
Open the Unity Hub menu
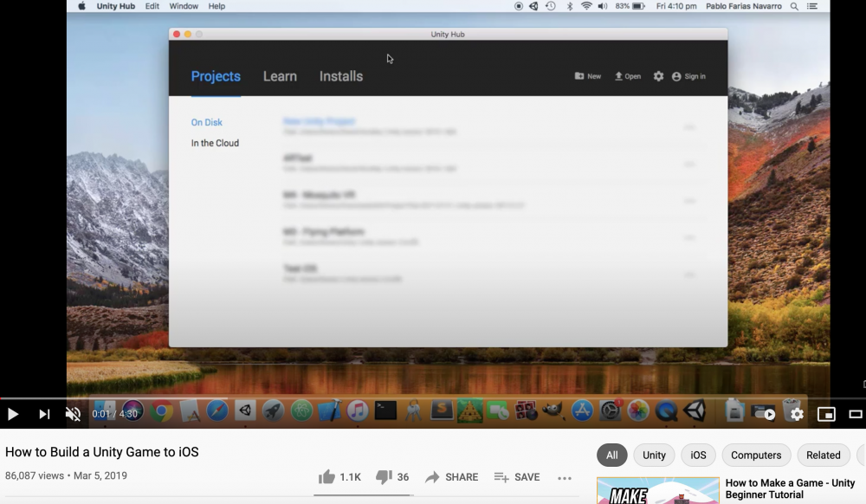pyautogui.click(x=115, y=6)
